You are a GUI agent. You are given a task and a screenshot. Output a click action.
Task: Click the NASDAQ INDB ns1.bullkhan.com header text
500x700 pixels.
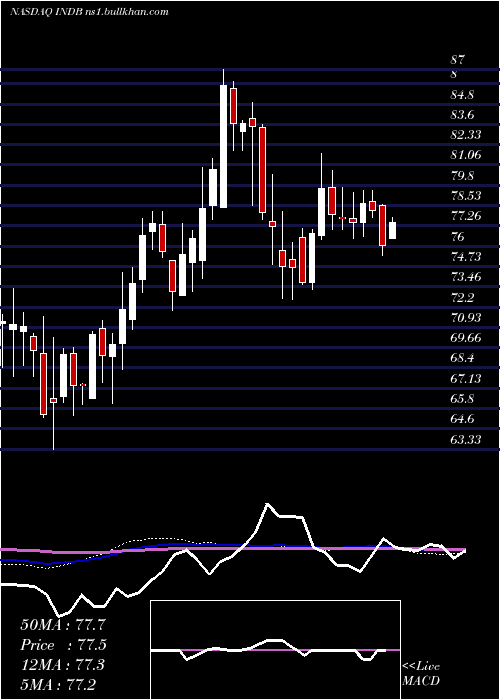point(89,12)
